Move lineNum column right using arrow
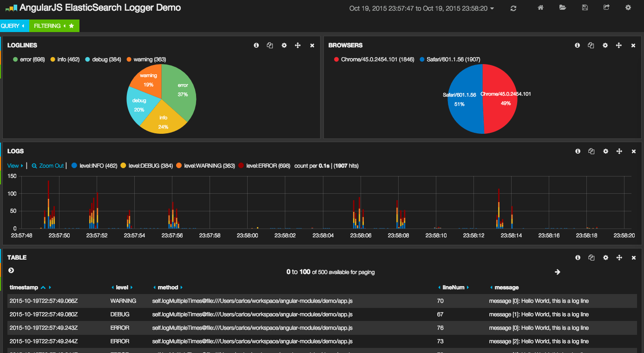The image size is (644, 353). (x=467, y=288)
